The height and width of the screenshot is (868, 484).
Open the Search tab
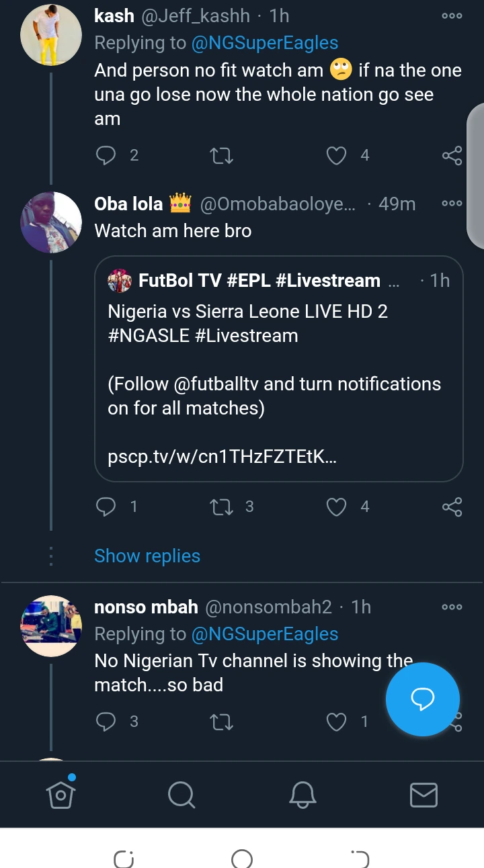[181, 795]
